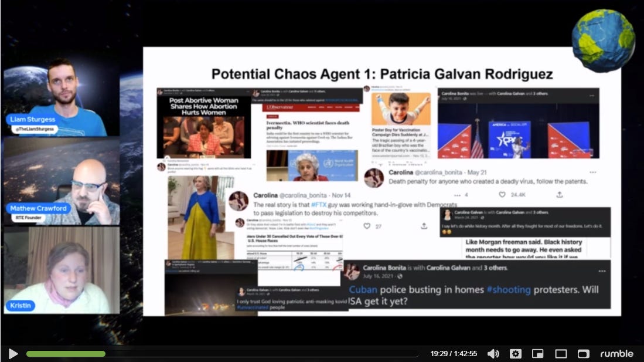Click the 19:29 / 1:42:55 time display
The height and width of the screenshot is (362, 644).
454,354
